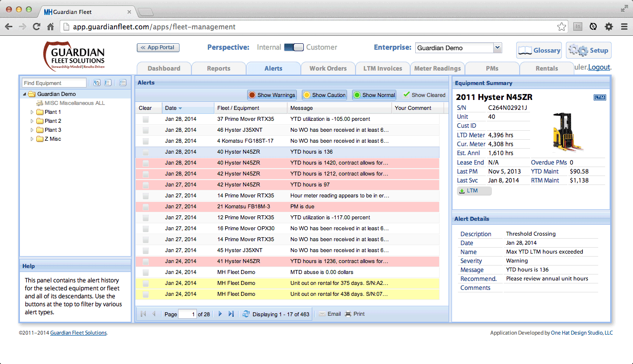Screen dimensions: 633x364
Task: Open the PMs tab
Action: click(x=492, y=68)
